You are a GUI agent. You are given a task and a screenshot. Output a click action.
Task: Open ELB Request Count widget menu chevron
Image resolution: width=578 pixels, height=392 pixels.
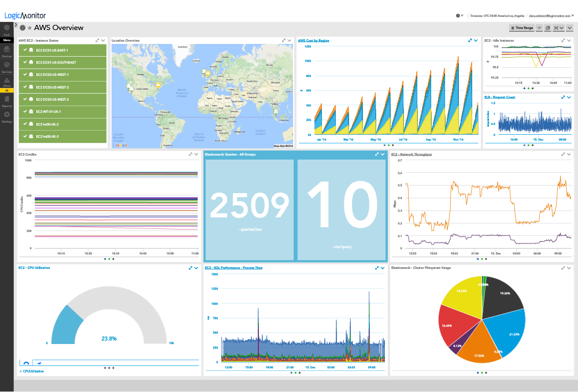[x=569, y=97]
